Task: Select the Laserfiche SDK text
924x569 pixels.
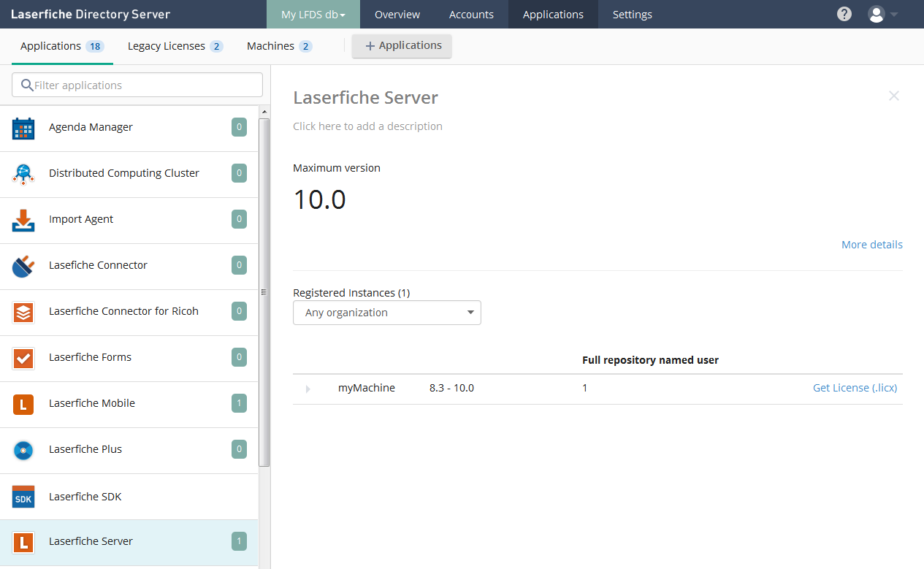Action: (85, 497)
